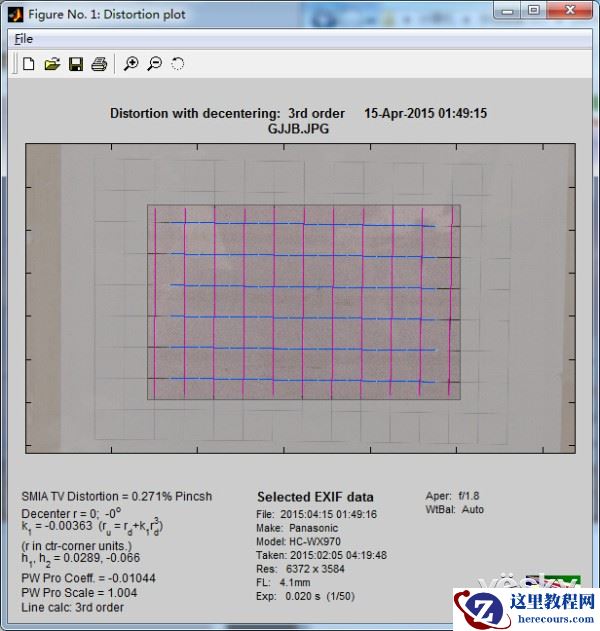
Task: Click the 'Res: 6372 x 3584' entry
Action: tap(300, 569)
